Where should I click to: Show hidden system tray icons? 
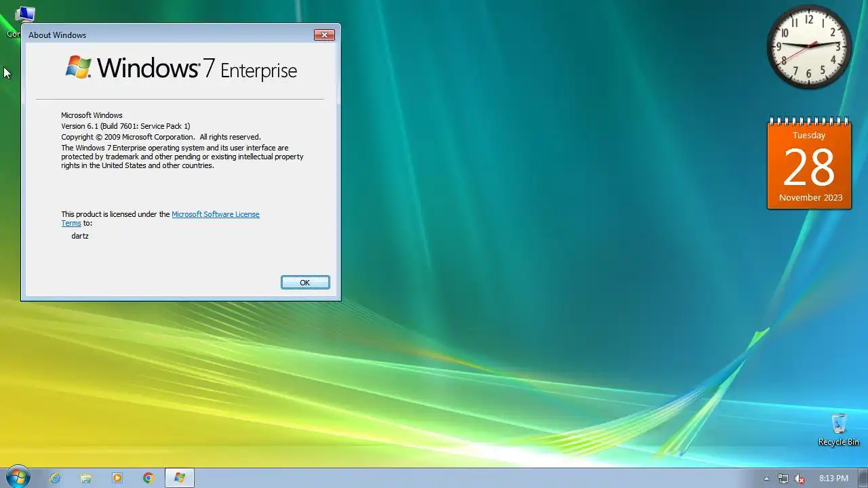click(766, 479)
